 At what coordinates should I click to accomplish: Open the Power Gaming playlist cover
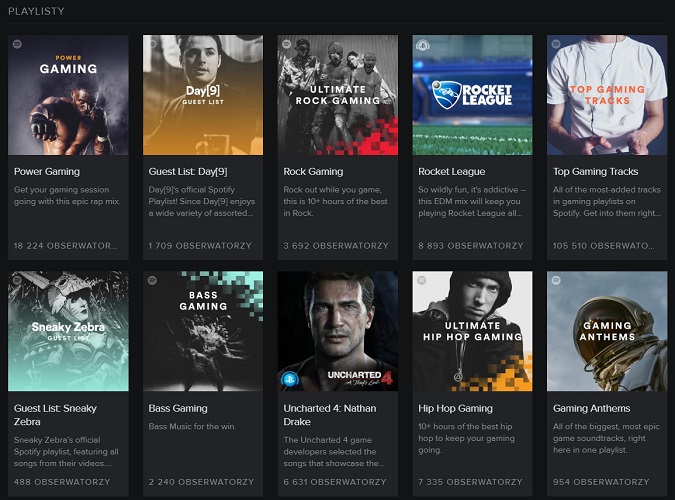pyautogui.click(x=68, y=95)
